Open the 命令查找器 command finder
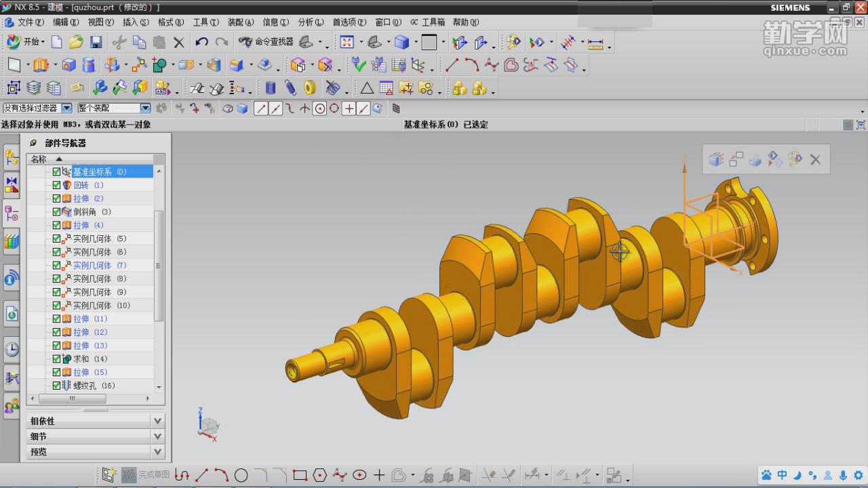The width and height of the screenshot is (868, 488). [266, 42]
